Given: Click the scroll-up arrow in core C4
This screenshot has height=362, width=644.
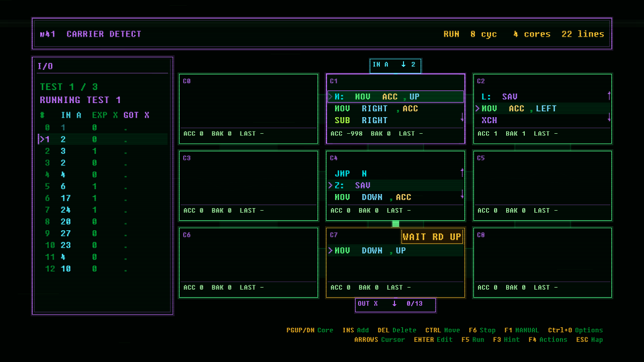Looking at the screenshot, I should 462,172.
